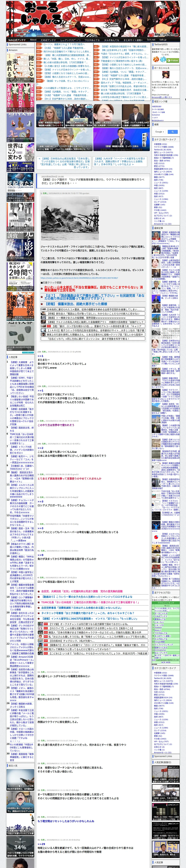Viewport: 186px width, 868px height.
Task: Open the uchineko.jp link in sidebar
Action: 160,95
